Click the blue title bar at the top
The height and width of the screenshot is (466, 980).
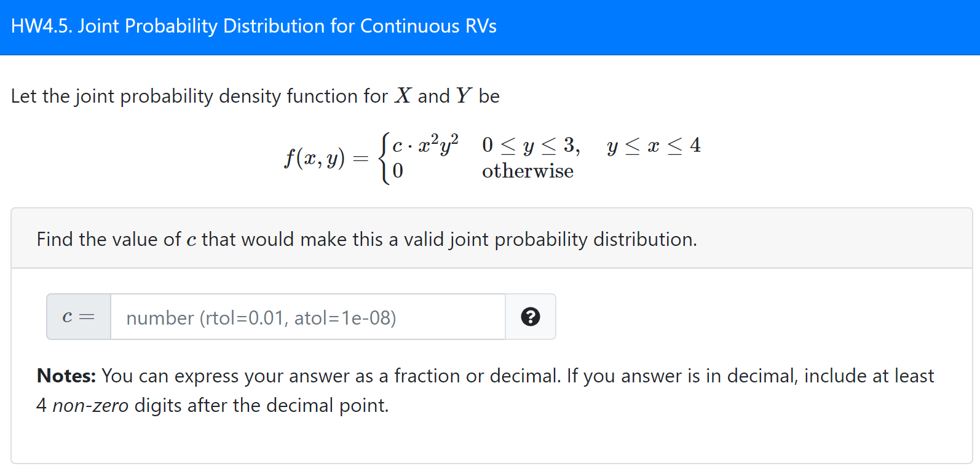click(490, 26)
